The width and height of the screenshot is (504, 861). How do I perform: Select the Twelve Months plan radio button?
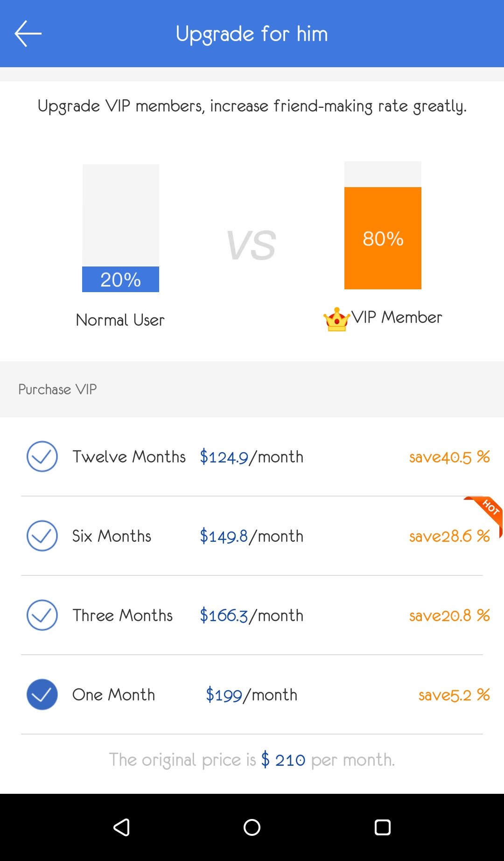[x=42, y=456]
